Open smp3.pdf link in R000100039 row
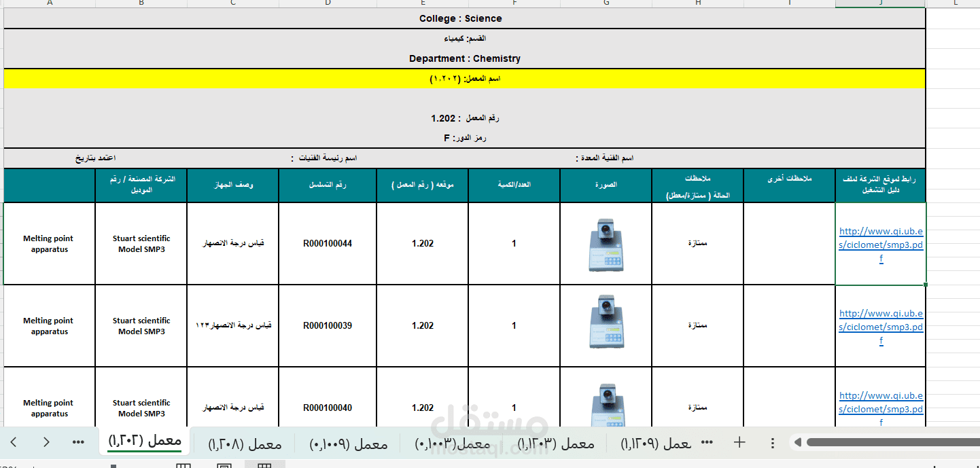 (881, 327)
